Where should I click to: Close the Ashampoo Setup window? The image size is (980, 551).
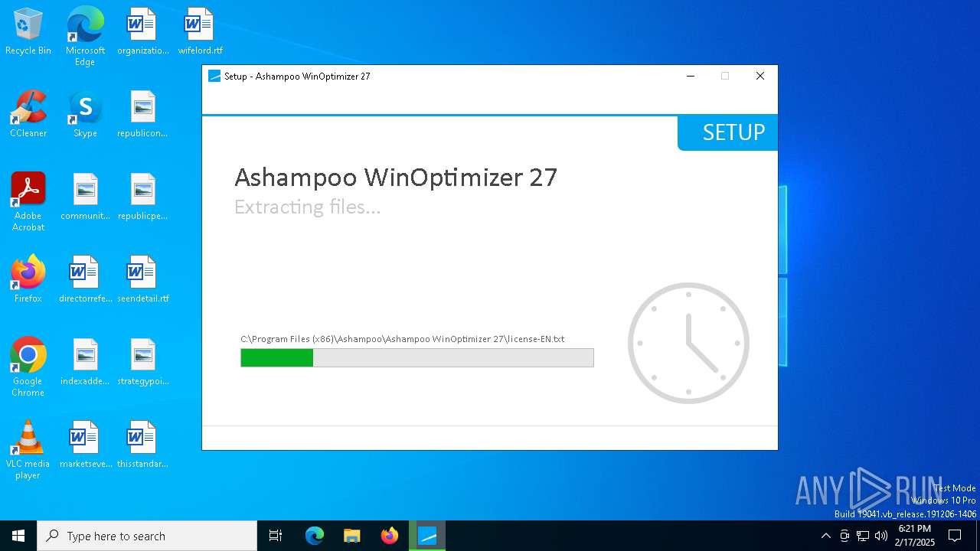(x=760, y=76)
